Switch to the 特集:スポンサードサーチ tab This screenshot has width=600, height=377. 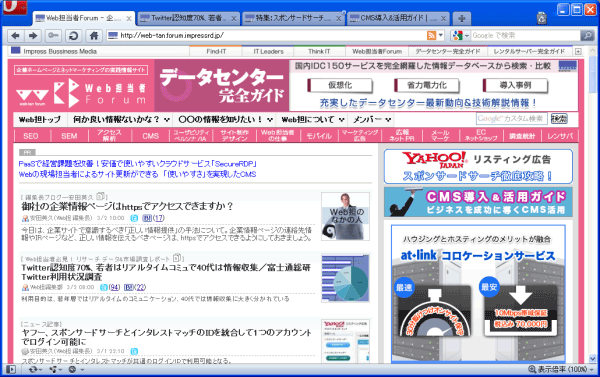pyautogui.click(x=293, y=18)
